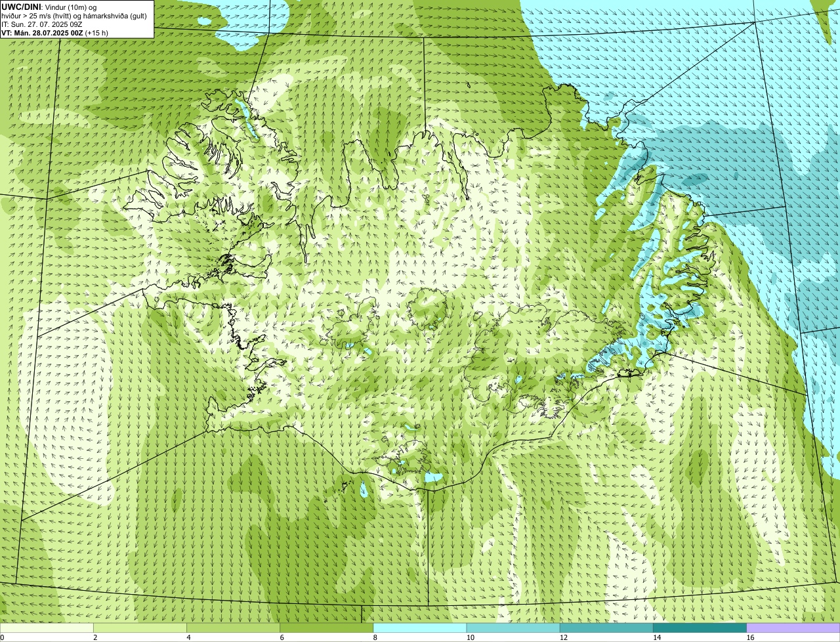The width and height of the screenshot is (840, 642).
Task: Select the 8–10 m/s pale cyan swatch
Action: (x=420, y=628)
